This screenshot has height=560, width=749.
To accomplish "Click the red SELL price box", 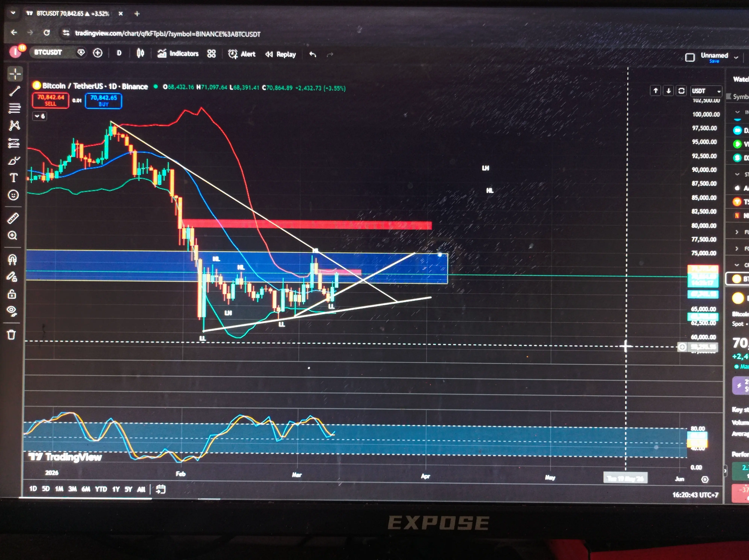I will pos(51,100).
